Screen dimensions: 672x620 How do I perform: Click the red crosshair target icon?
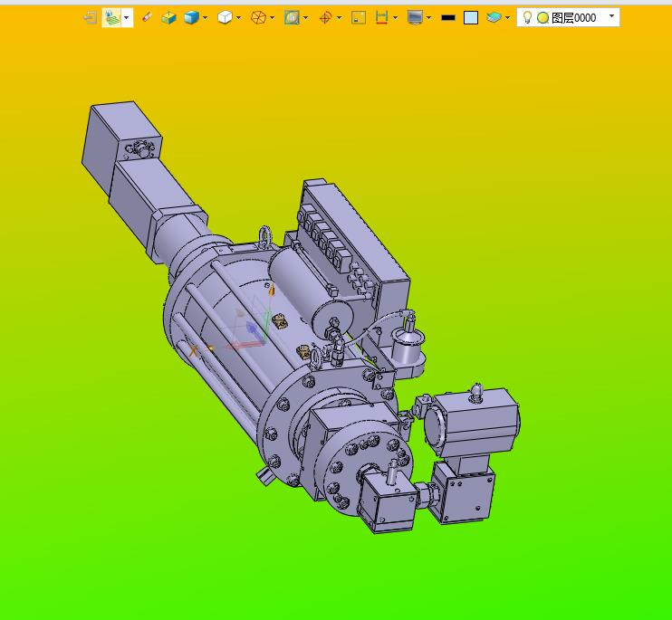coord(326,17)
